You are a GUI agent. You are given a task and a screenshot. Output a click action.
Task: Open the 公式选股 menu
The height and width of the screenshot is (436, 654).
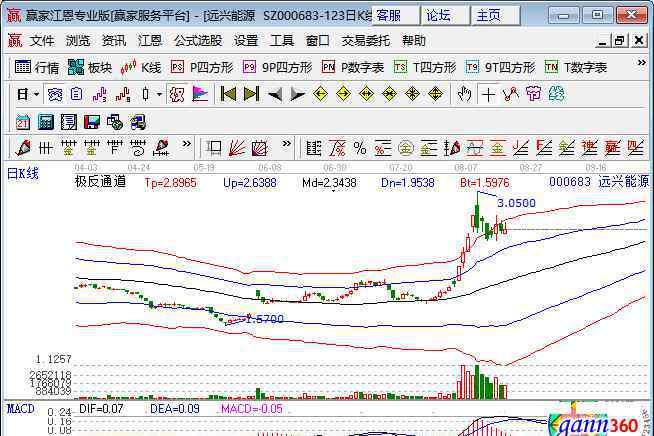click(198, 41)
